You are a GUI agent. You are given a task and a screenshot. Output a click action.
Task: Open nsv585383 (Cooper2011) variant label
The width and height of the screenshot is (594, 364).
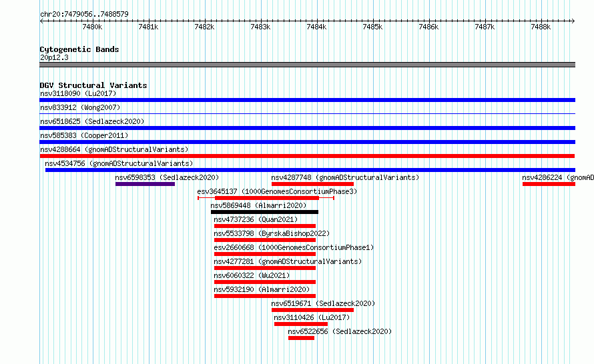(x=84, y=135)
